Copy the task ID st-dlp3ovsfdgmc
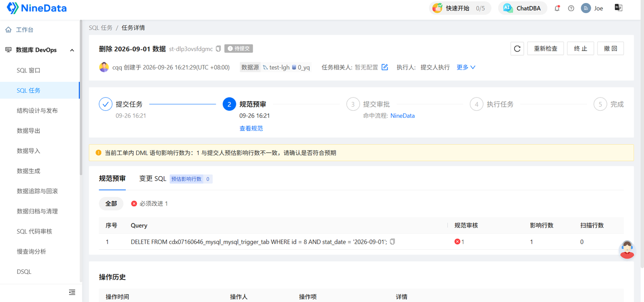The height and width of the screenshot is (302, 644). (218, 49)
